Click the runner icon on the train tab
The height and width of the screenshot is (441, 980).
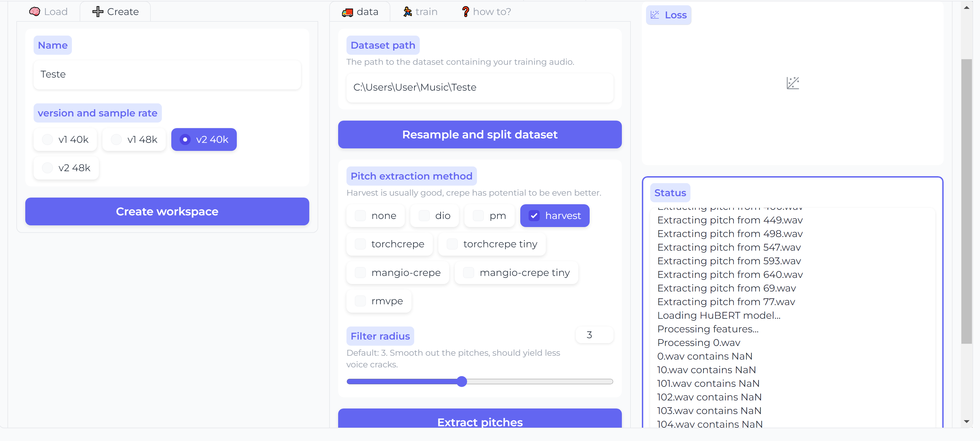coord(408,12)
